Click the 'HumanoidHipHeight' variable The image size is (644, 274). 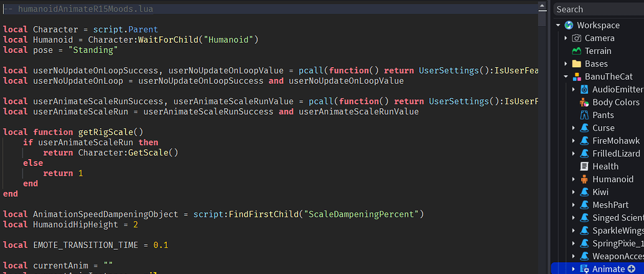pos(75,225)
